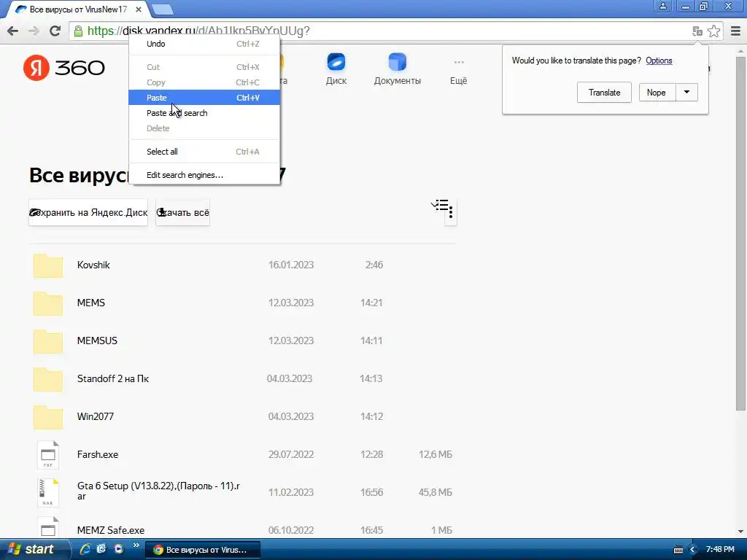Screen dimensions: 747x560
Task: Click the Скачать всё button
Action: 182,212
